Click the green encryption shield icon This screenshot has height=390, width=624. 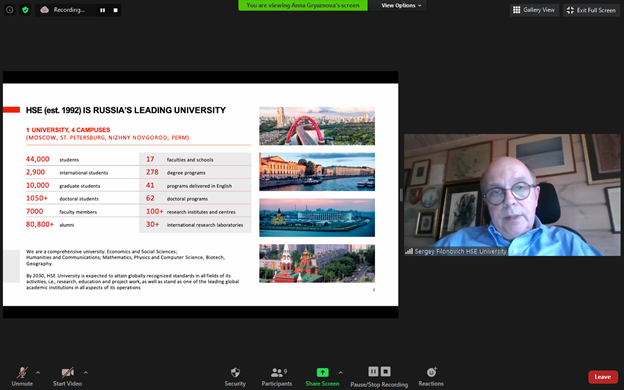pyautogui.click(x=25, y=10)
